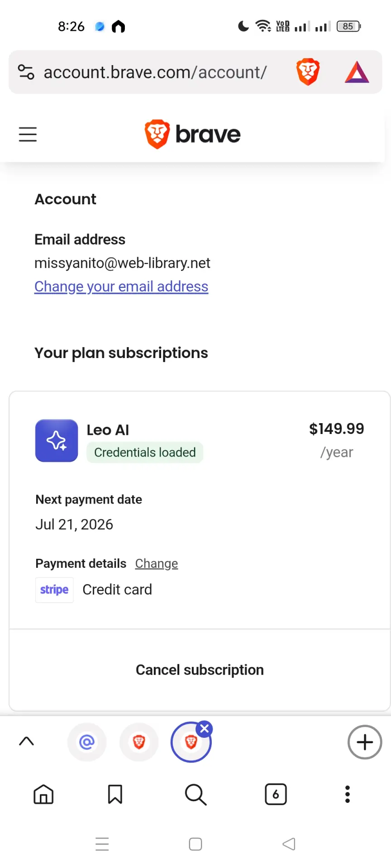Close the active tab with X badge
The height and width of the screenshot is (868, 391).
pos(205,729)
